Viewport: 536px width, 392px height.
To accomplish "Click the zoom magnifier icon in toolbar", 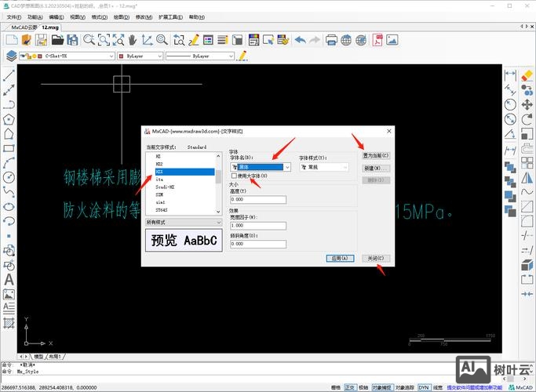I will coord(89,39).
